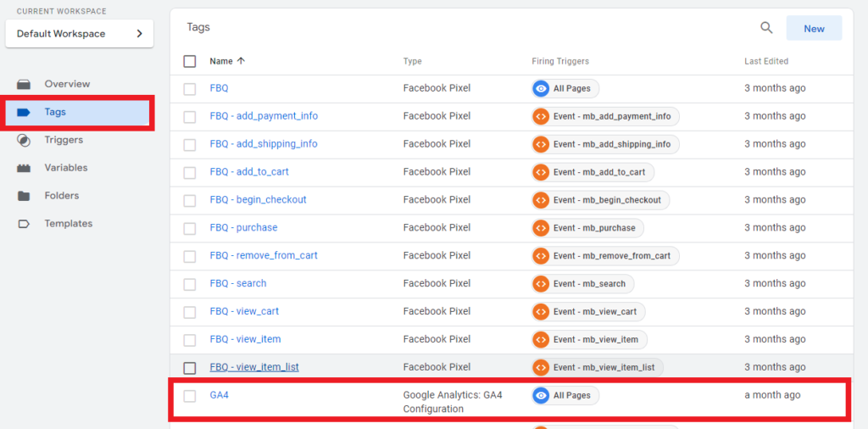Select the FBQ - add_to_cart checkbox

190,172
